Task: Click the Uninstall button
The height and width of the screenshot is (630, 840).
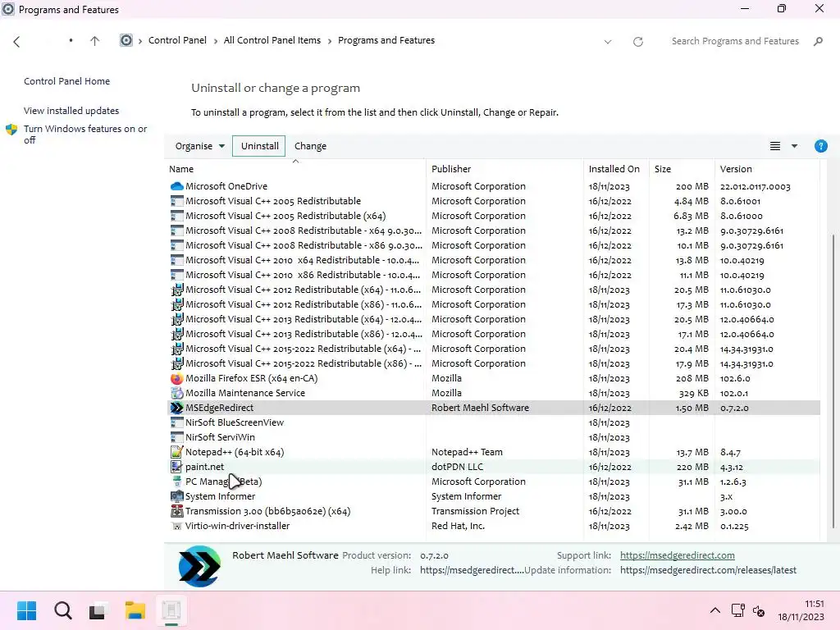Action: [x=259, y=146]
